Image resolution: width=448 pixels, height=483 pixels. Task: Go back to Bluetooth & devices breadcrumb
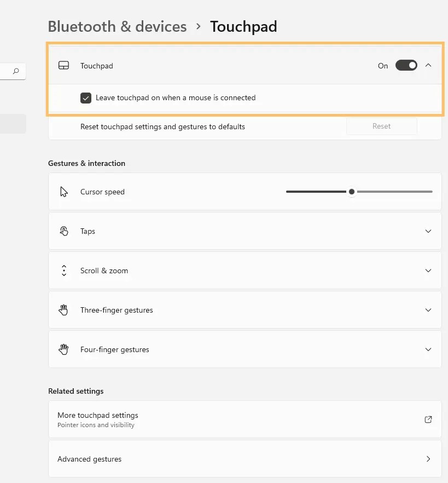click(117, 26)
